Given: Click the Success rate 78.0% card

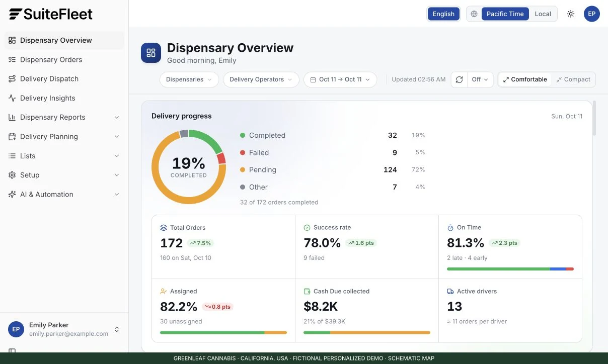Looking at the screenshot, I should tap(367, 247).
